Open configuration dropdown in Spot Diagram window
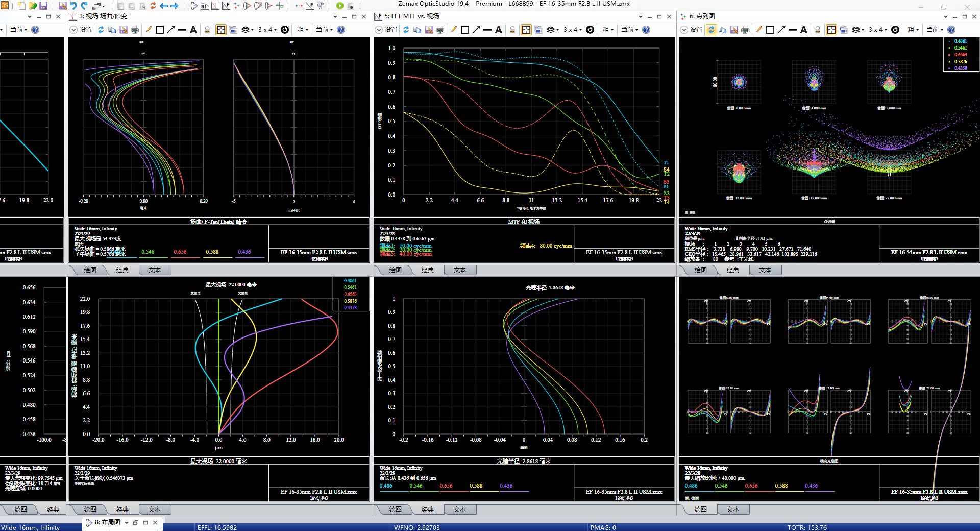 (x=935, y=30)
